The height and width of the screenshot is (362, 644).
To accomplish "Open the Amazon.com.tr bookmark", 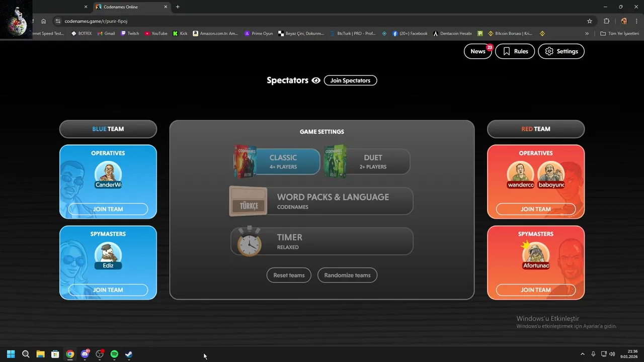I will 215,34.
